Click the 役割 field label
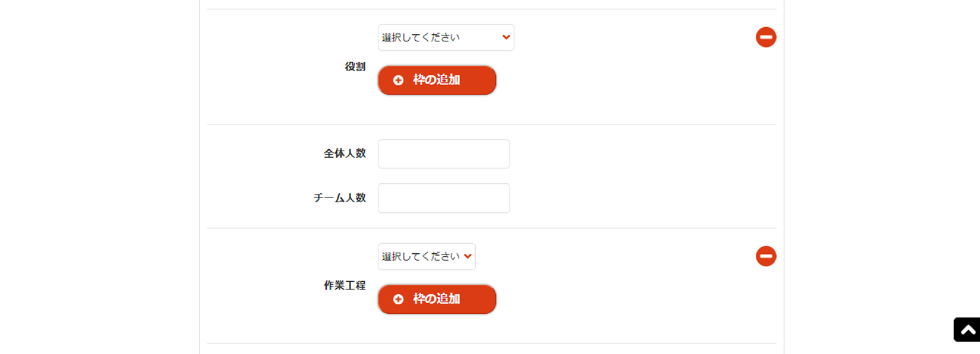980x354 pixels. 355,67
